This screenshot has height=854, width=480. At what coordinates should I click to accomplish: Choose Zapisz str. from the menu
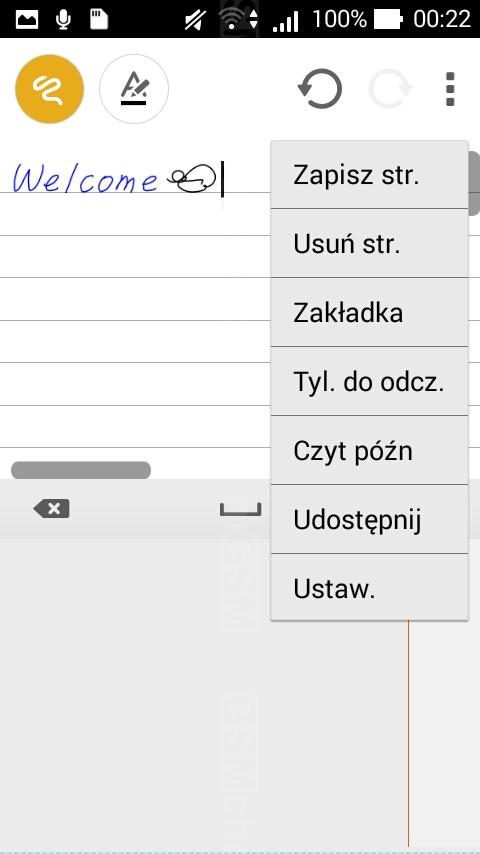point(369,175)
